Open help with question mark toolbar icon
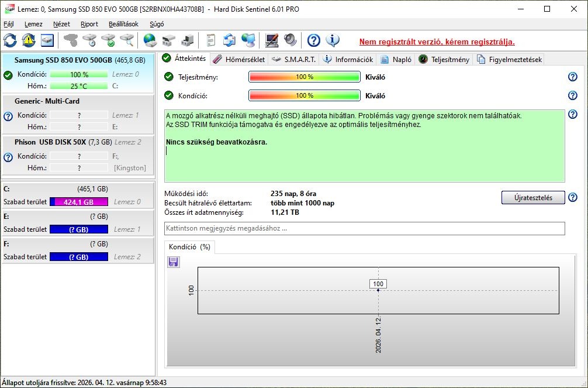The width and height of the screenshot is (588, 388). tap(313, 40)
